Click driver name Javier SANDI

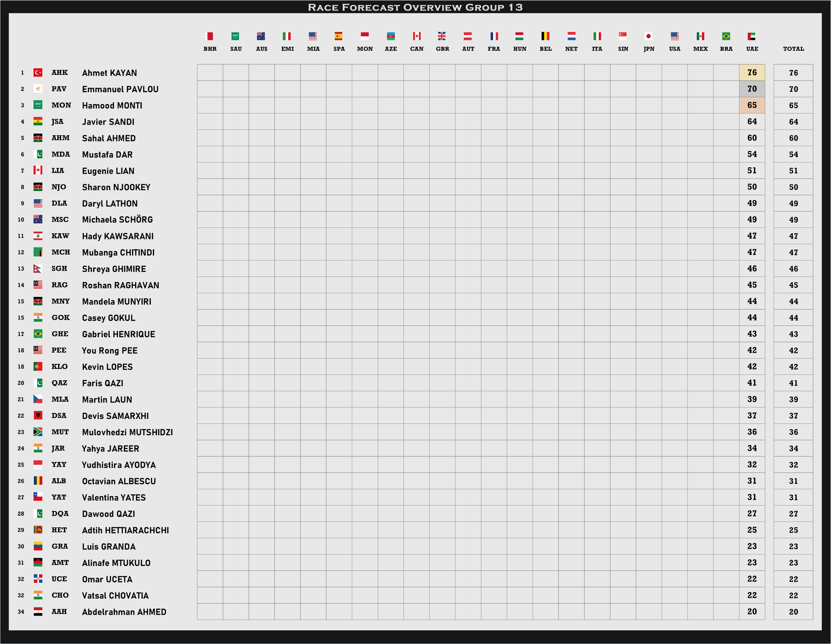(108, 122)
